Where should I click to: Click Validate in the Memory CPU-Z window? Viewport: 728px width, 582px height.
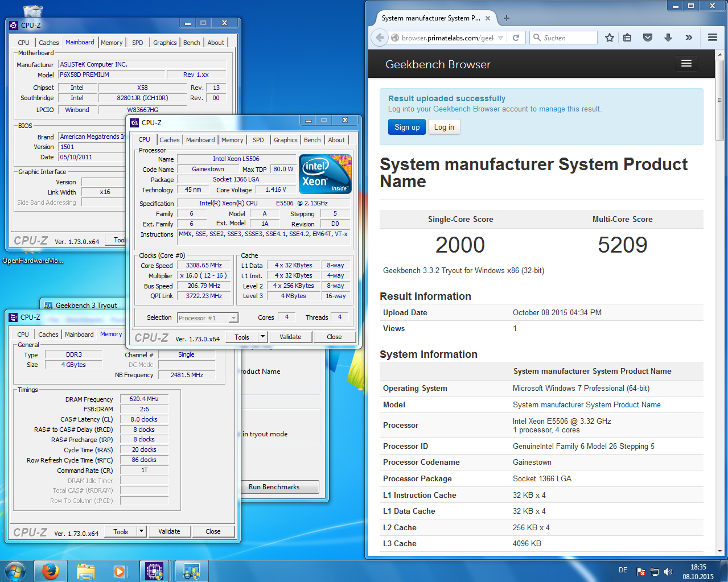pyautogui.click(x=169, y=531)
